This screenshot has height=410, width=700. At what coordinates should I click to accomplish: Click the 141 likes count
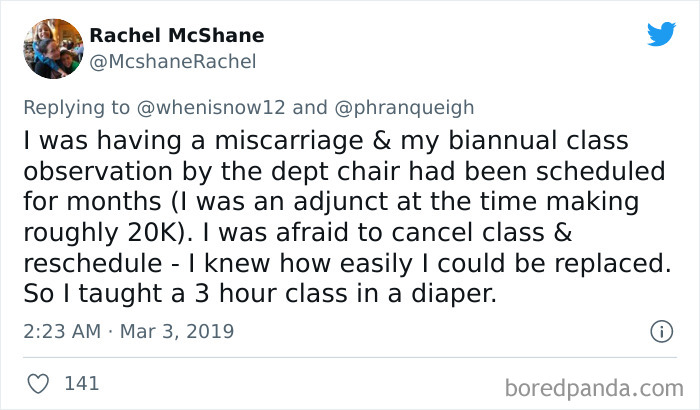click(81, 382)
